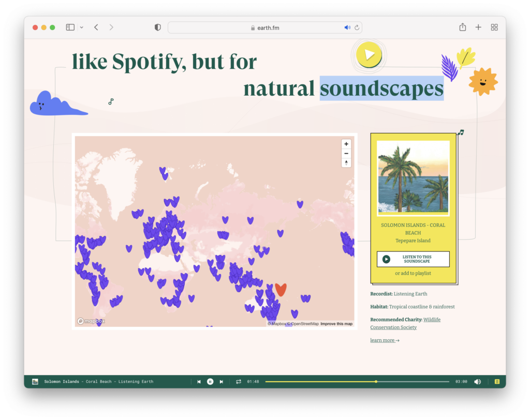The height and width of the screenshot is (420, 530).
Task: Reload the earth.fm page
Action: tap(357, 28)
